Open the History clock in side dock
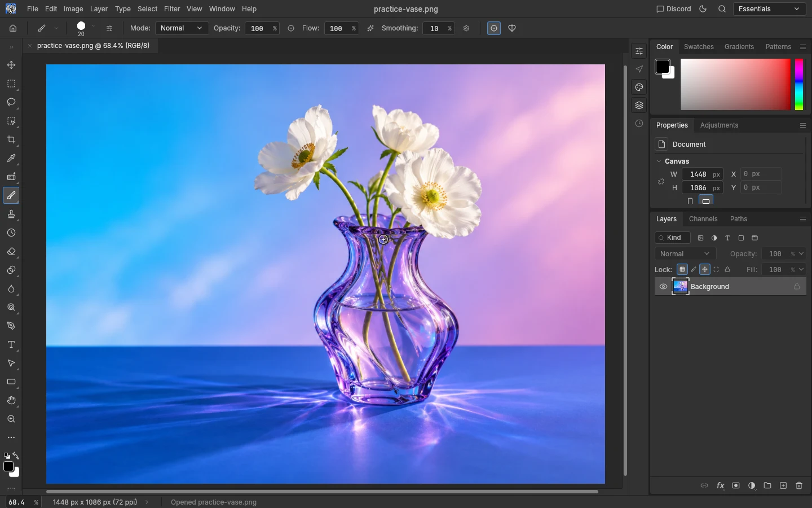The height and width of the screenshot is (508, 812). pyautogui.click(x=639, y=124)
